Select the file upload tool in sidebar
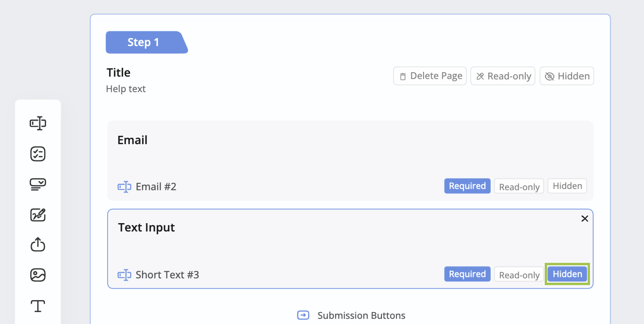644x324 pixels. point(38,244)
